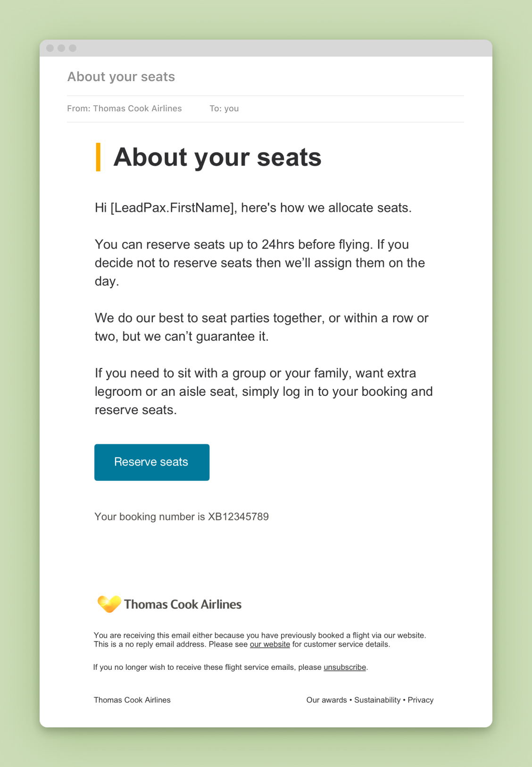This screenshot has width=532, height=767.
Task: Go to the Sustainability footer link
Action: 377,700
